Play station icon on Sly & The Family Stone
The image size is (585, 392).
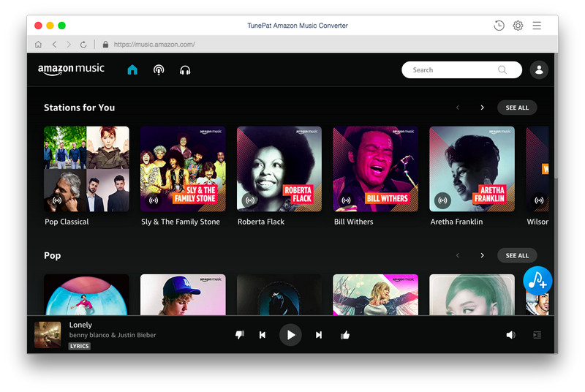(154, 200)
